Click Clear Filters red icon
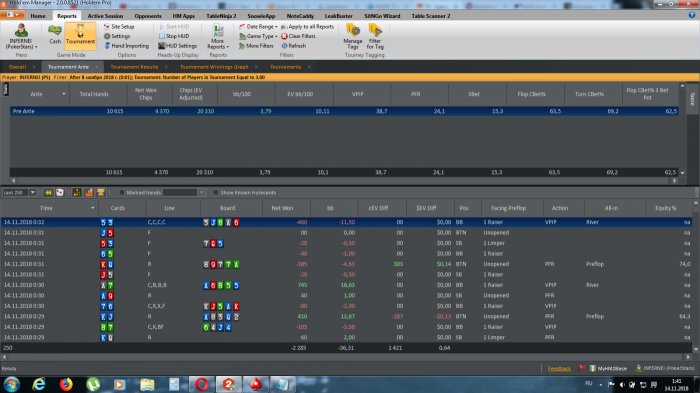 284,36
